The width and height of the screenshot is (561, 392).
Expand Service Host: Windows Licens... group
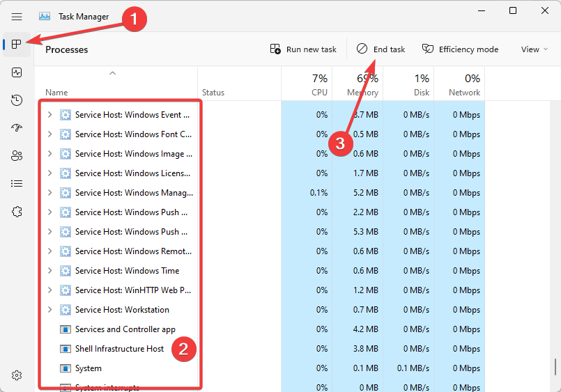[49, 173]
